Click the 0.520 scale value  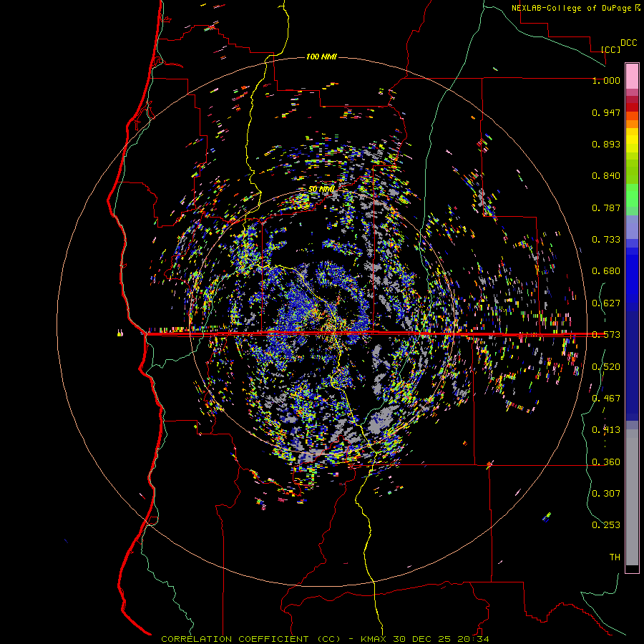(606, 367)
